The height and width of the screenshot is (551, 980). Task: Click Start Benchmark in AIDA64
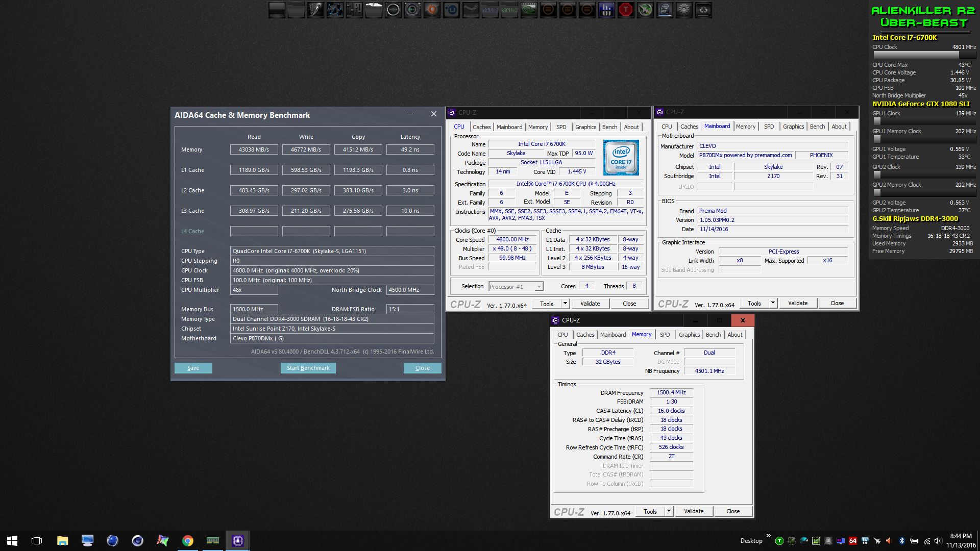[x=308, y=368]
